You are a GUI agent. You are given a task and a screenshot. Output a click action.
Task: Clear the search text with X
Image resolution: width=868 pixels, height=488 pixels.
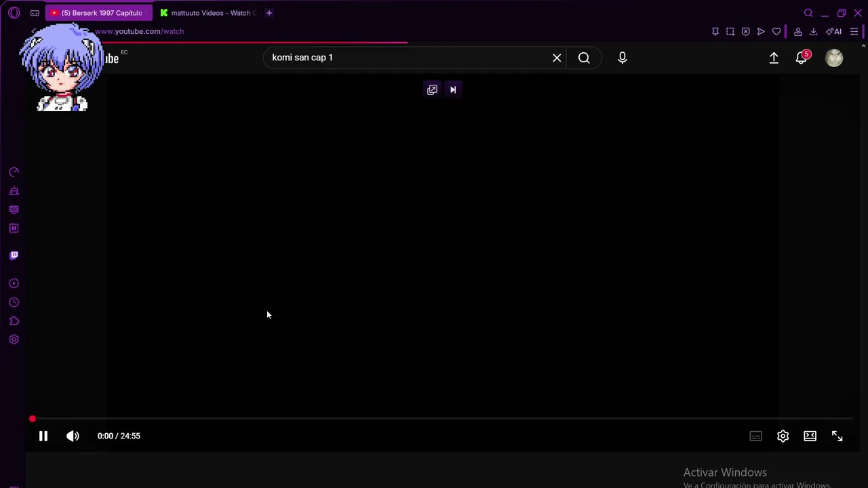tap(557, 58)
